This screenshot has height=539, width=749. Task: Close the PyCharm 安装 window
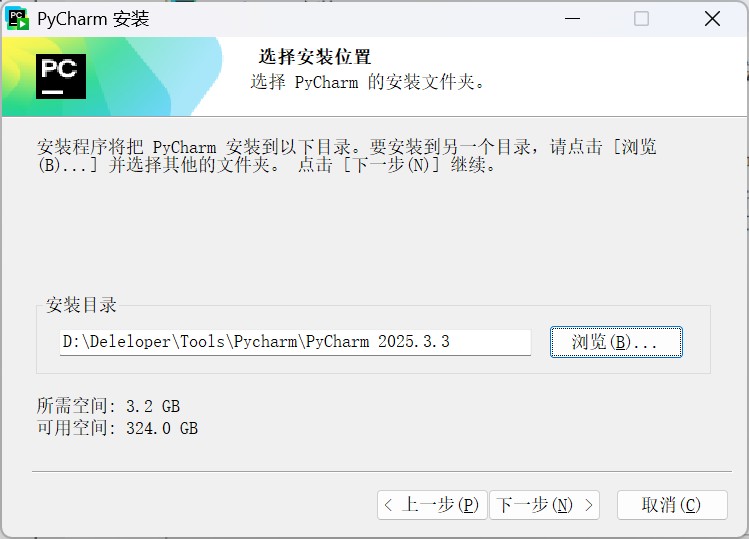712,19
